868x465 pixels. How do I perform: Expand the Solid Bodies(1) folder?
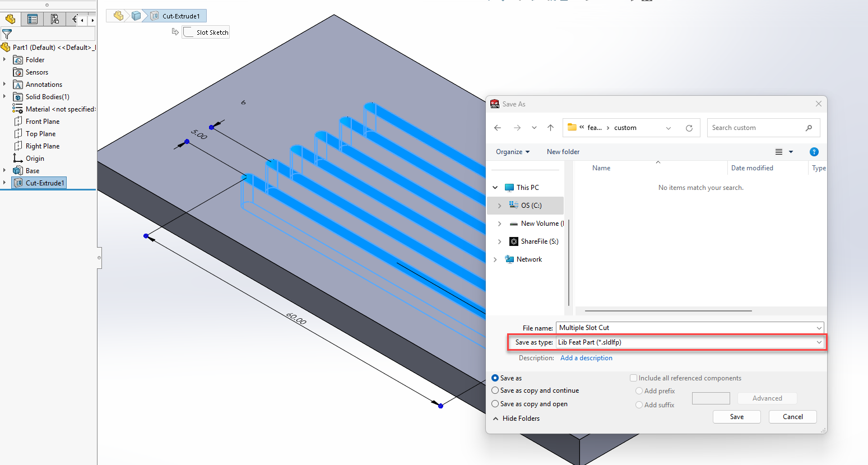point(4,97)
